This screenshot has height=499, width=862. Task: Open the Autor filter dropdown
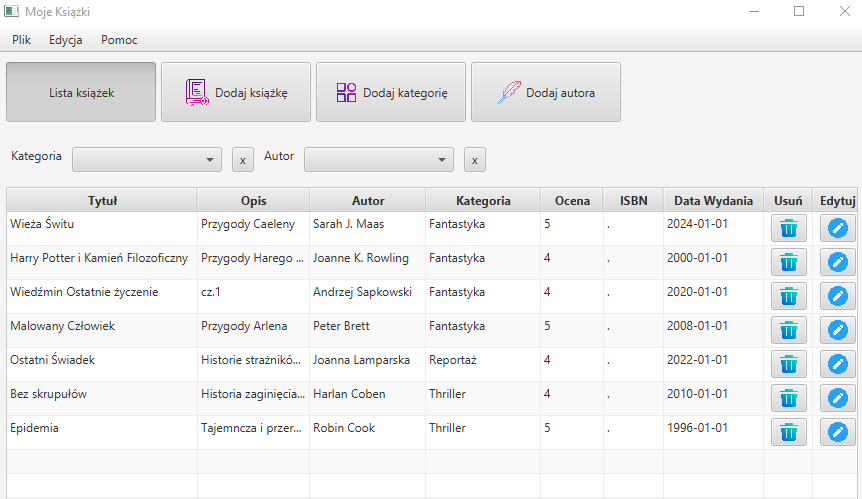click(379, 160)
